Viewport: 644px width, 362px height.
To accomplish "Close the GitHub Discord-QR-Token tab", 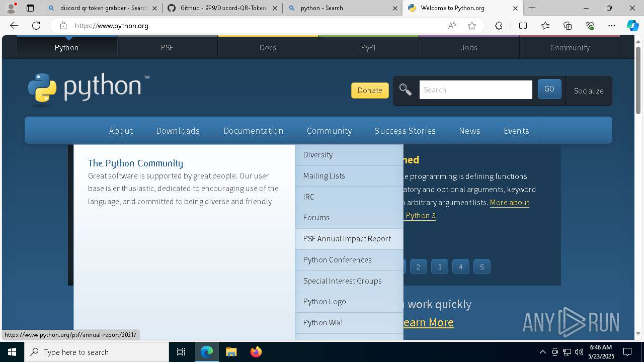I will (x=275, y=8).
